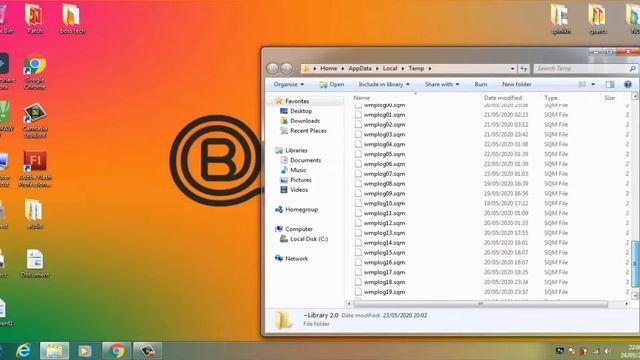Open the Google Chrome desktop shortcut
The width and height of the screenshot is (640, 360).
click(35, 71)
